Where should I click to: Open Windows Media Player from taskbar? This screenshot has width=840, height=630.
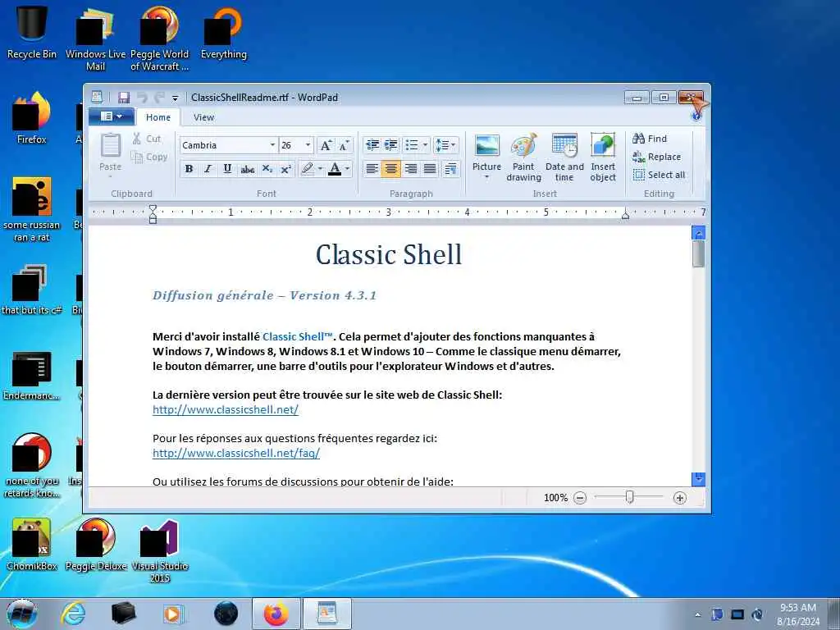173,614
